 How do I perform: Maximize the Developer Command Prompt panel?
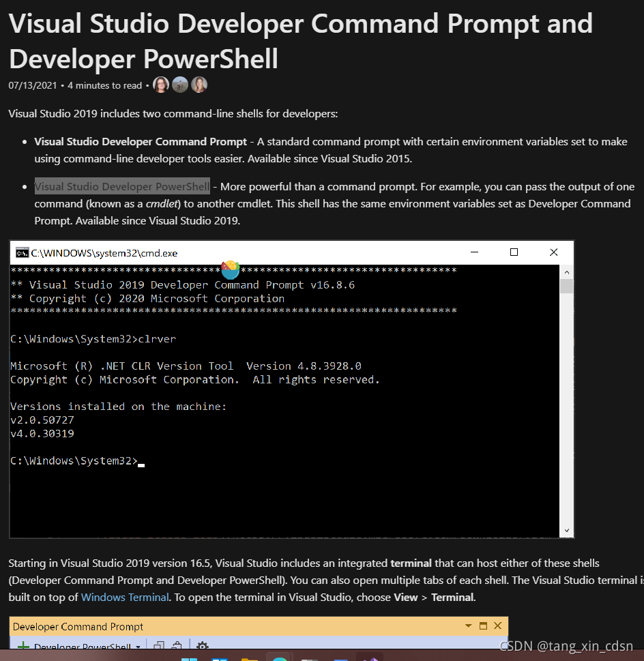(483, 626)
